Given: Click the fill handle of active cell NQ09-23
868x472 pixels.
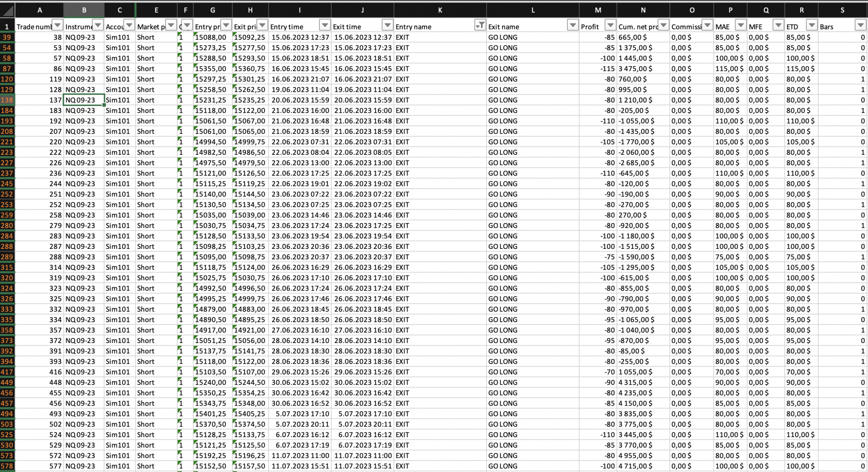Looking at the screenshot, I should [103, 105].
